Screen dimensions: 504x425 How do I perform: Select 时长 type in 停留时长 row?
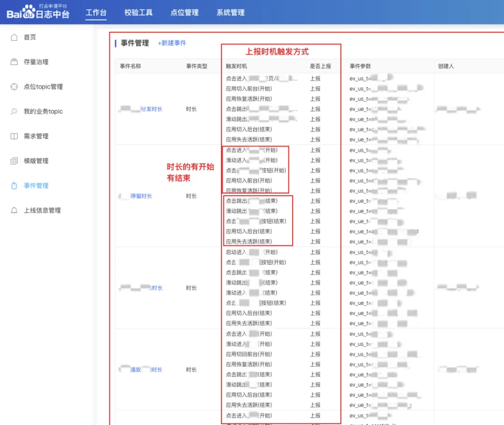[192, 196]
